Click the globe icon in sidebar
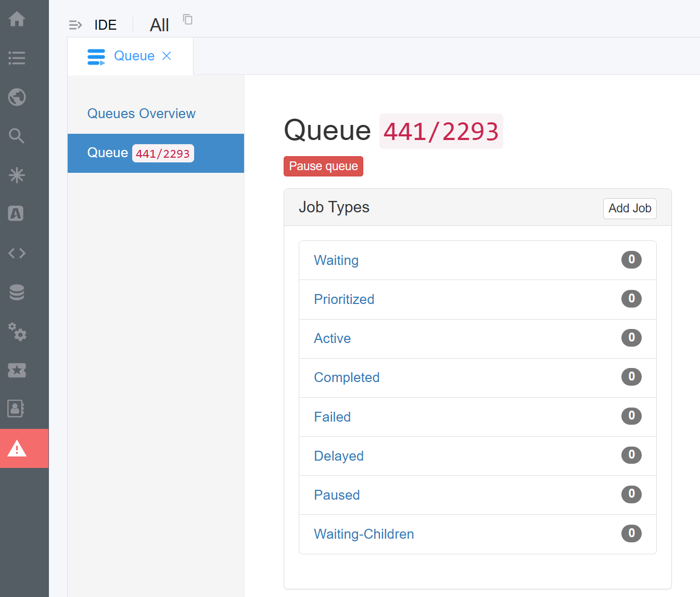Screen dimensions: 700x597 click(x=17, y=97)
